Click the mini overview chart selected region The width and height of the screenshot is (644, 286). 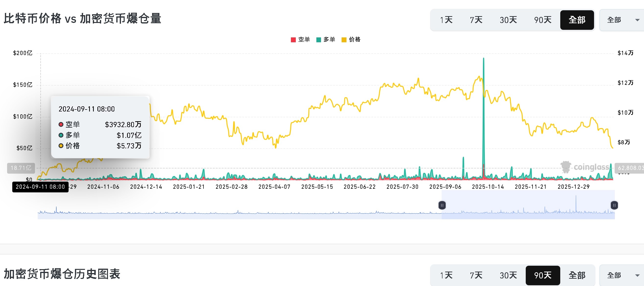527,205
